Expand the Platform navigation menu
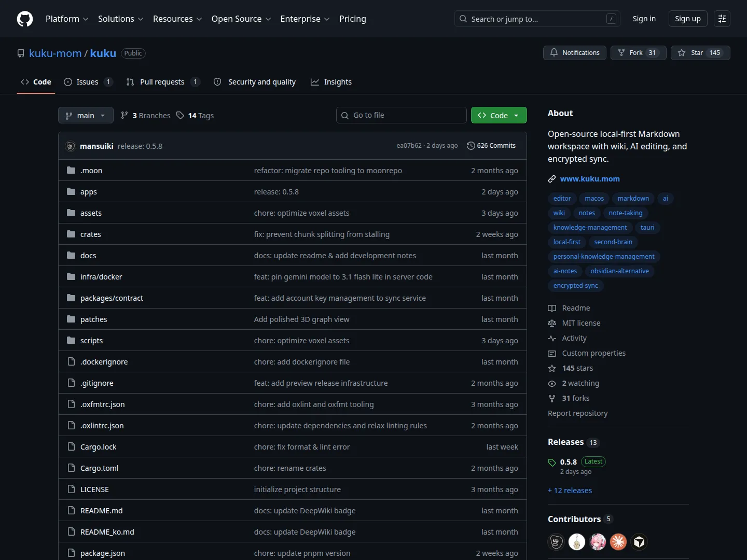 click(x=67, y=19)
